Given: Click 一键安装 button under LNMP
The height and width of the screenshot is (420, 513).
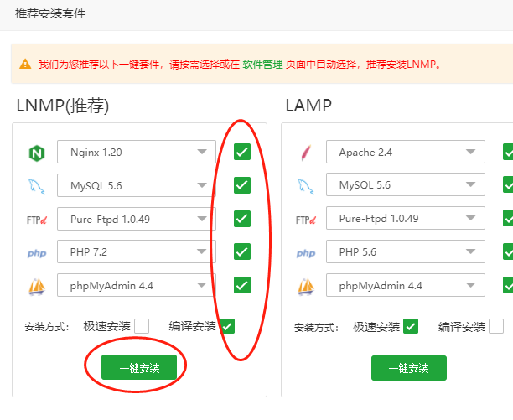Looking at the screenshot, I should click(139, 368).
